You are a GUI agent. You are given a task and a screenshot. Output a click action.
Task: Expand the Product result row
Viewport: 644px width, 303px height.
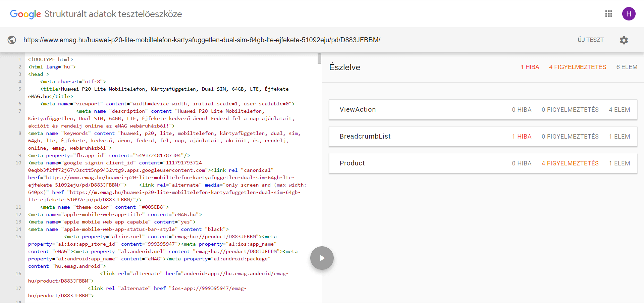[x=483, y=163]
